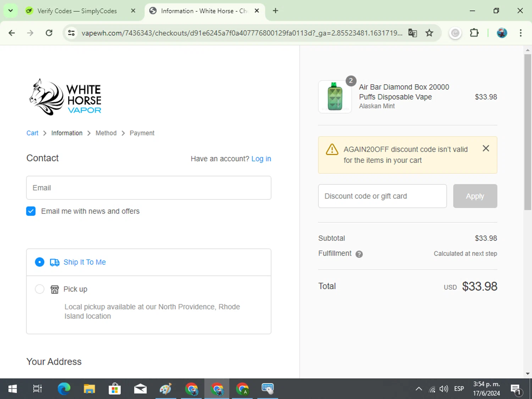Click the gray circular extension icon

point(455,33)
